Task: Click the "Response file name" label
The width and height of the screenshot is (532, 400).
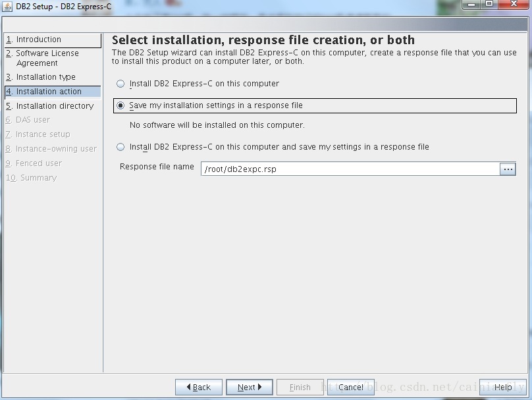Action: 157,167
